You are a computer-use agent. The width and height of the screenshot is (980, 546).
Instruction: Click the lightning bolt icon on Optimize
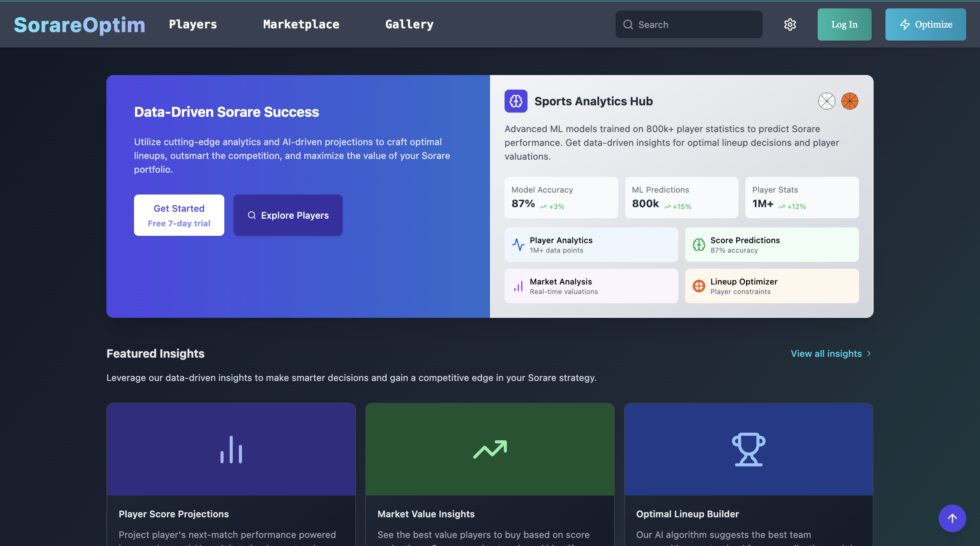coord(905,25)
